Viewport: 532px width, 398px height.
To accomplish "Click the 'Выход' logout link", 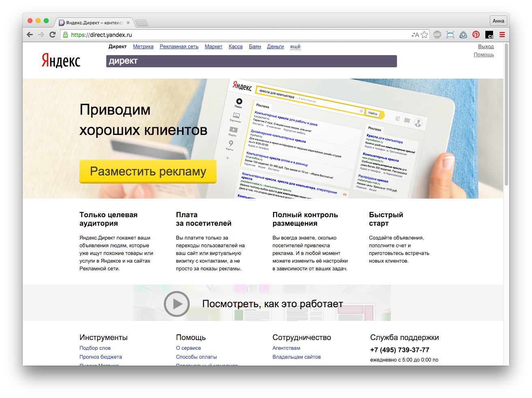I will point(486,47).
